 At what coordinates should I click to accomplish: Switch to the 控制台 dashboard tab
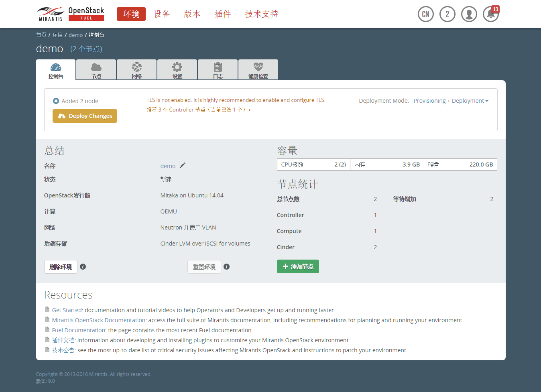pos(56,70)
